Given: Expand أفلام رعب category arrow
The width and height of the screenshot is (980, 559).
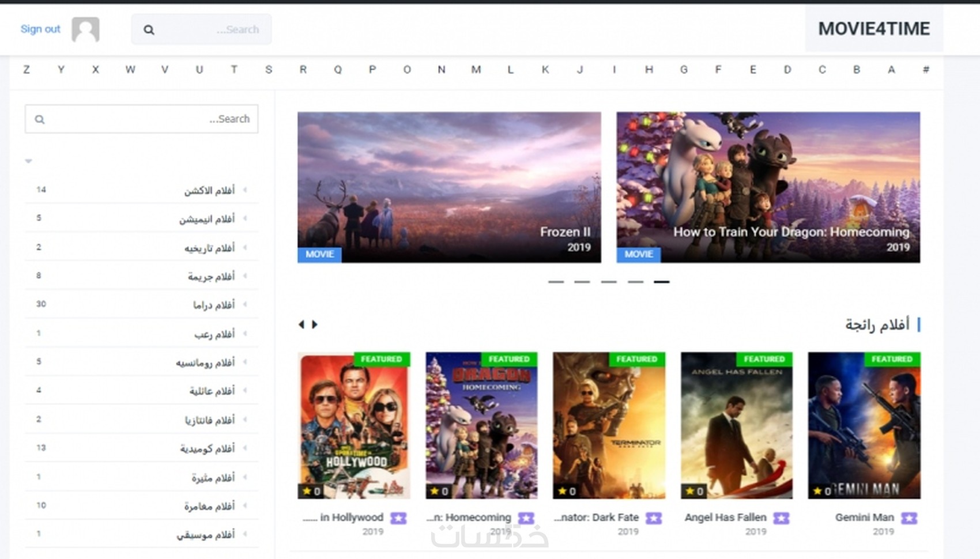Looking at the screenshot, I should (x=245, y=333).
